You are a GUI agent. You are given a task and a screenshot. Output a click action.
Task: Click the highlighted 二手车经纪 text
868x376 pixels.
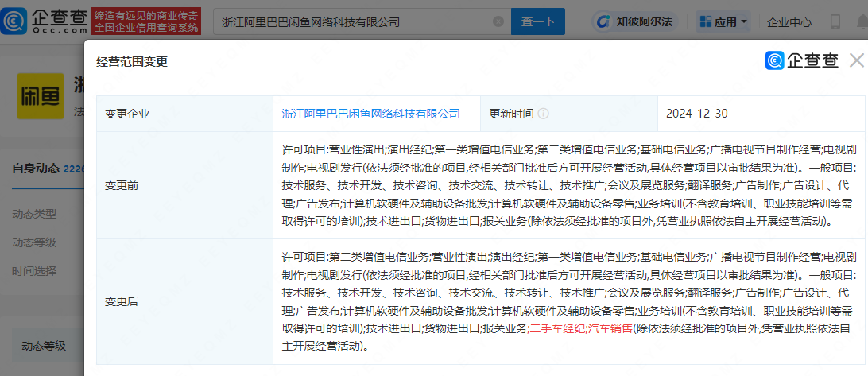point(557,328)
